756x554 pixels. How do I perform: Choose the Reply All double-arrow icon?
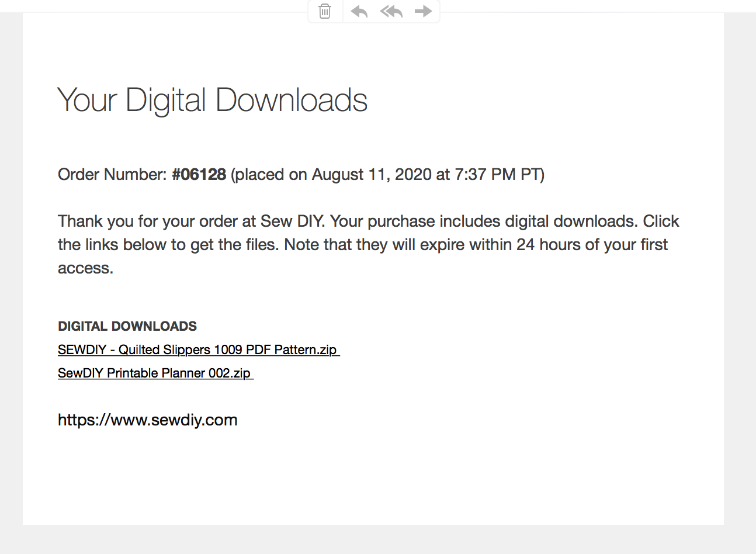(391, 11)
